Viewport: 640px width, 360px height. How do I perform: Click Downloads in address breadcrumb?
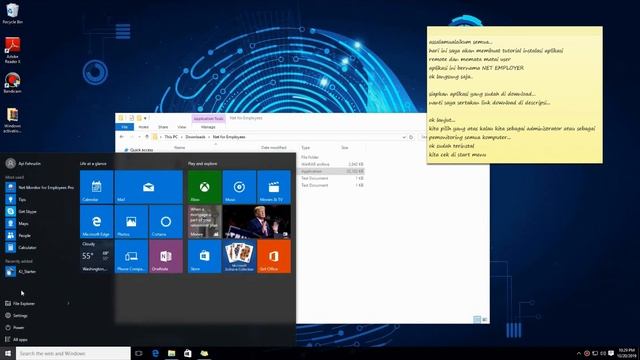pyautogui.click(x=196, y=137)
